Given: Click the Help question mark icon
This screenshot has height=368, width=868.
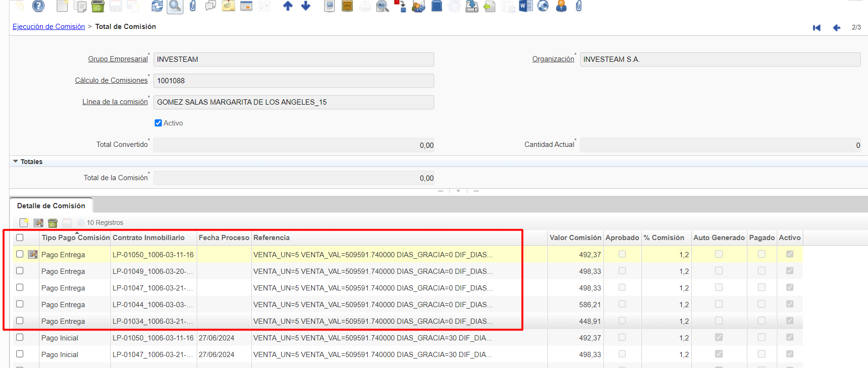Looking at the screenshot, I should (38, 6).
